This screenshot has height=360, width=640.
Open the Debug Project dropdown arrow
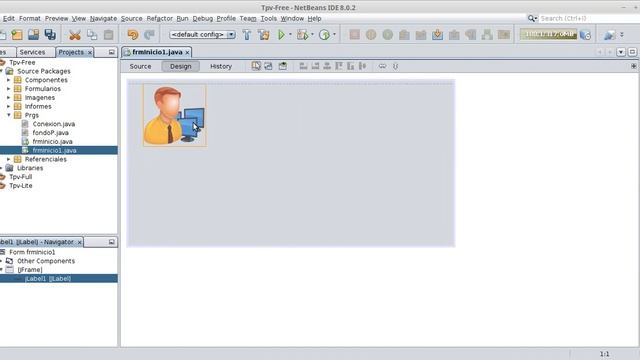[x=312, y=35]
